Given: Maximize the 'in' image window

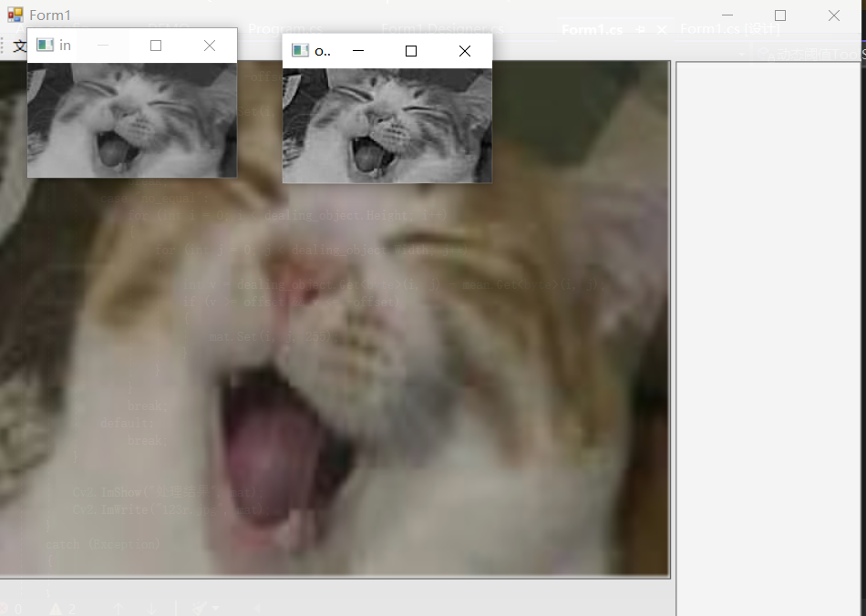Looking at the screenshot, I should pyautogui.click(x=156, y=46).
